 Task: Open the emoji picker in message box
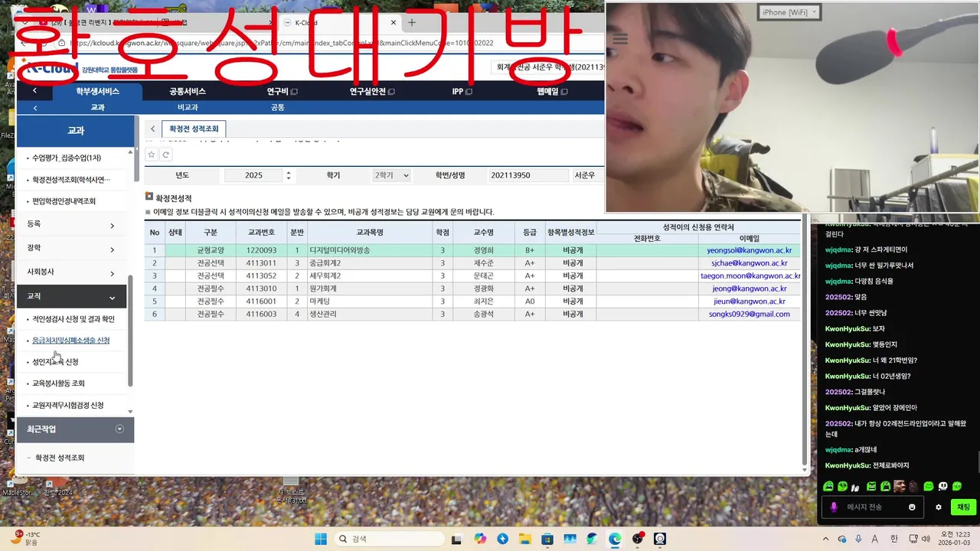(x=912, y=507)
